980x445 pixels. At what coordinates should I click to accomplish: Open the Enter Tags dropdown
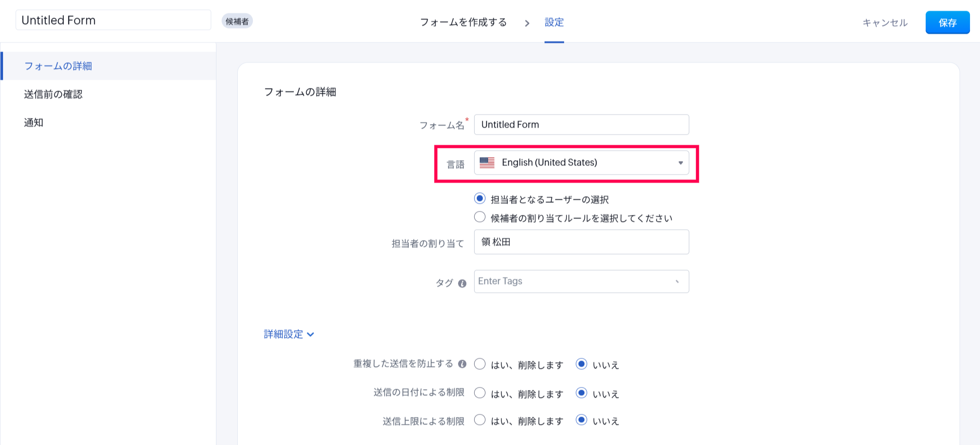[581, 281]
